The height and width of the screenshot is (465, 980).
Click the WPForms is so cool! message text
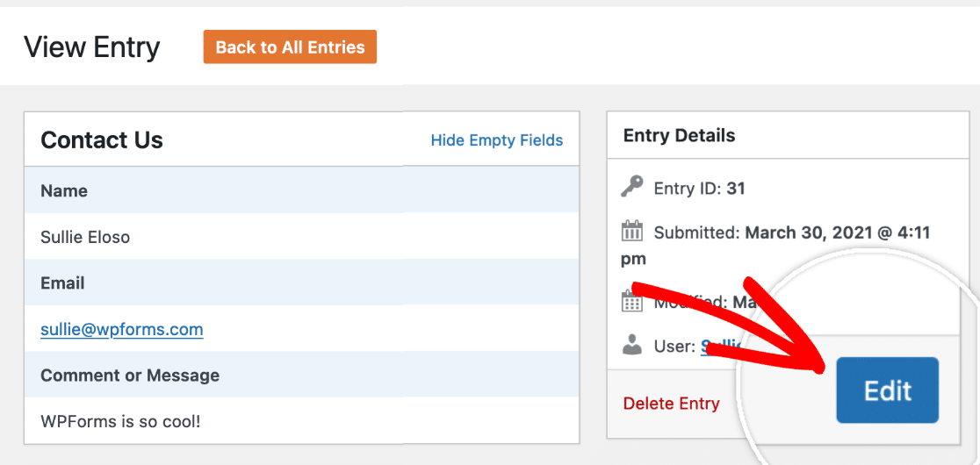[120, 421]
